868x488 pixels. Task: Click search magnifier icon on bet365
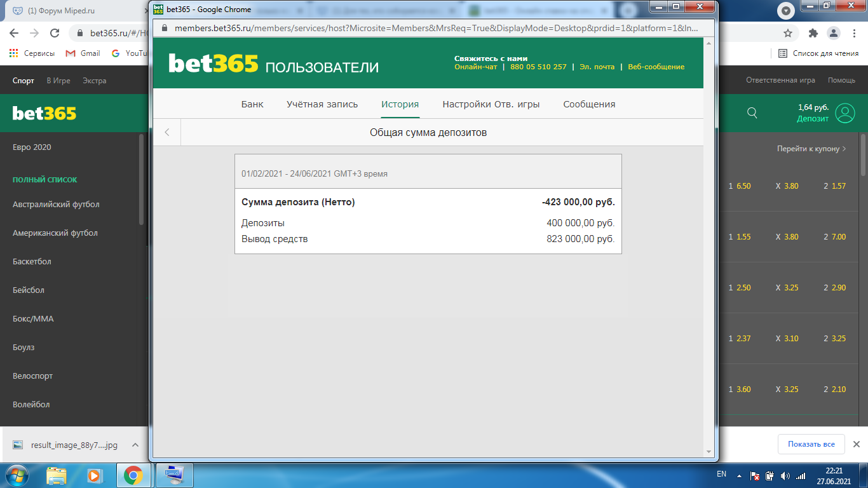[x=752, y=113]
